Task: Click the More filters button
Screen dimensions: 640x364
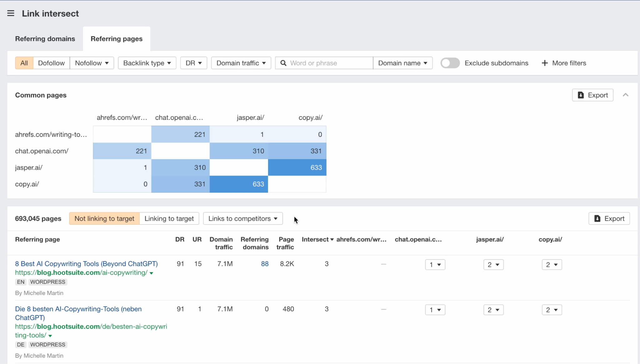Action: tap(564, 63)
